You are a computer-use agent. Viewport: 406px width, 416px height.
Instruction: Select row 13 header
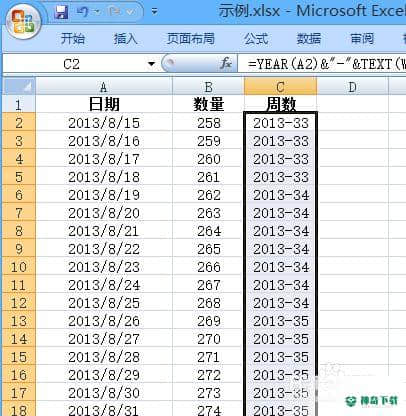point(19,321)
